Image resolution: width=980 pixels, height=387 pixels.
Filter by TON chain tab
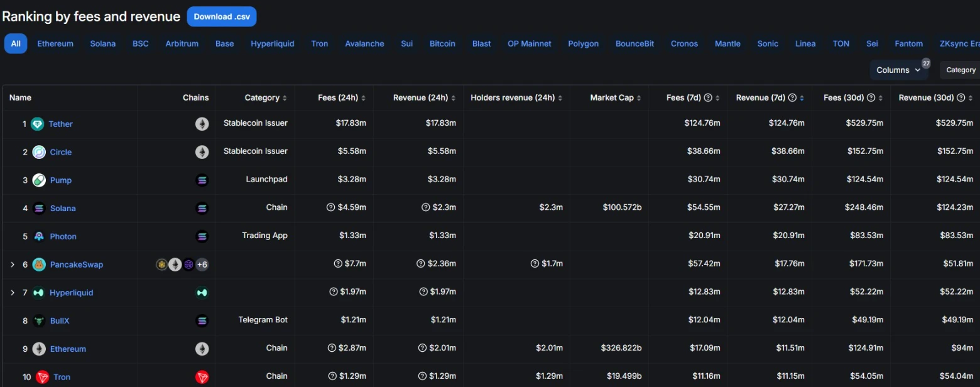click(841, 43)
